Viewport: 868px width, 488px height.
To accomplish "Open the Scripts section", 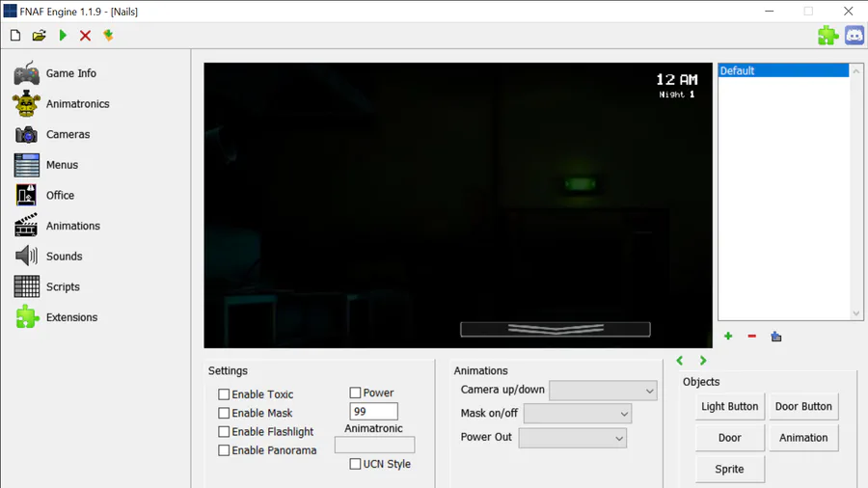I will coord(63,286).
